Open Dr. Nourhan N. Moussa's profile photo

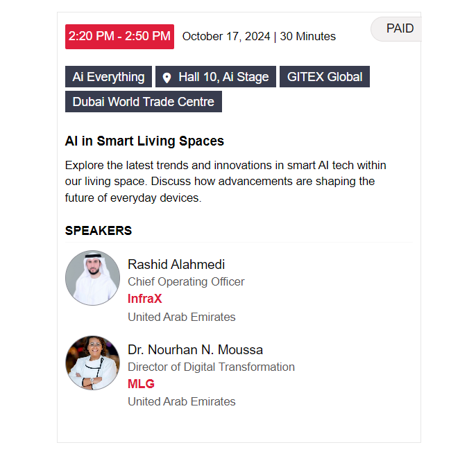[92, 363]
